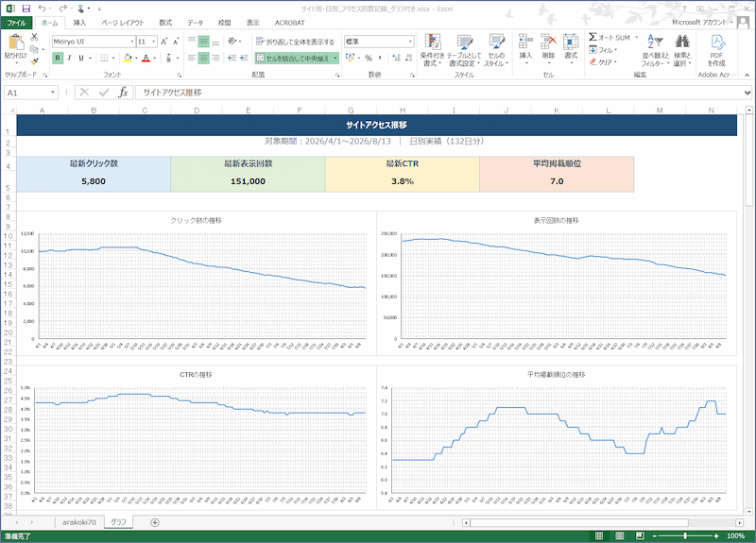This screenshot has width=756, height=543.
Task: Open the File backstage menu
Action: pos(16,23)
